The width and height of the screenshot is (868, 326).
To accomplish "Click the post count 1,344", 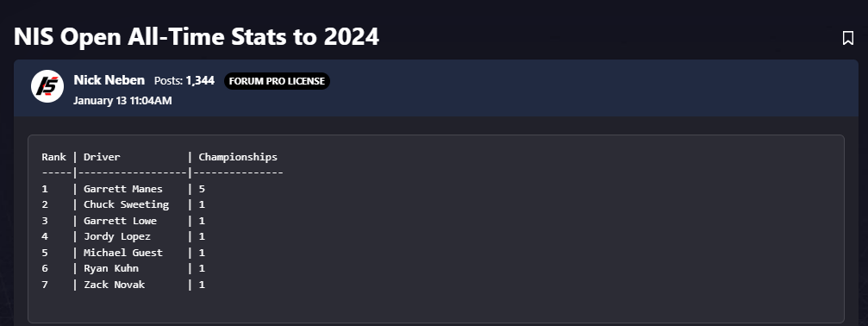I will (200, 81).
